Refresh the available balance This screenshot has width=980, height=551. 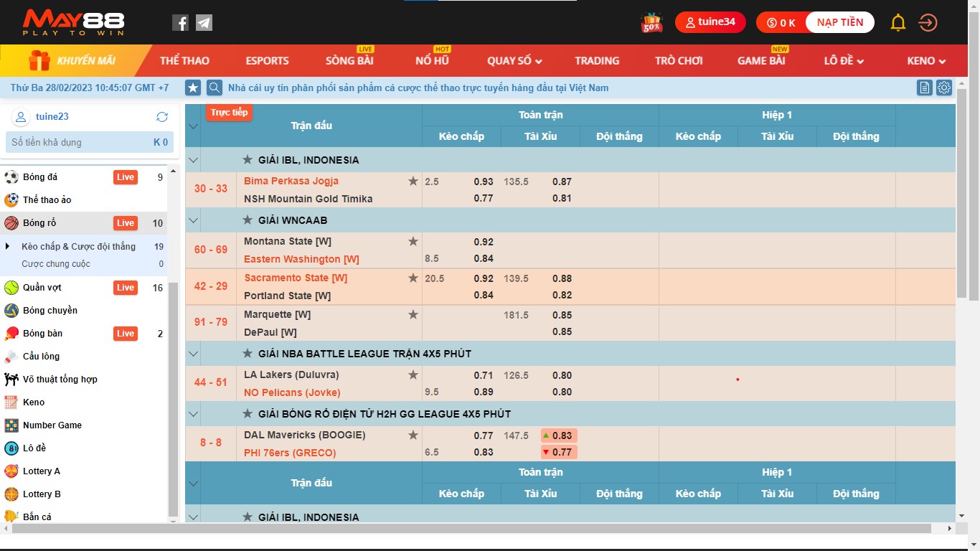(162, 117)
